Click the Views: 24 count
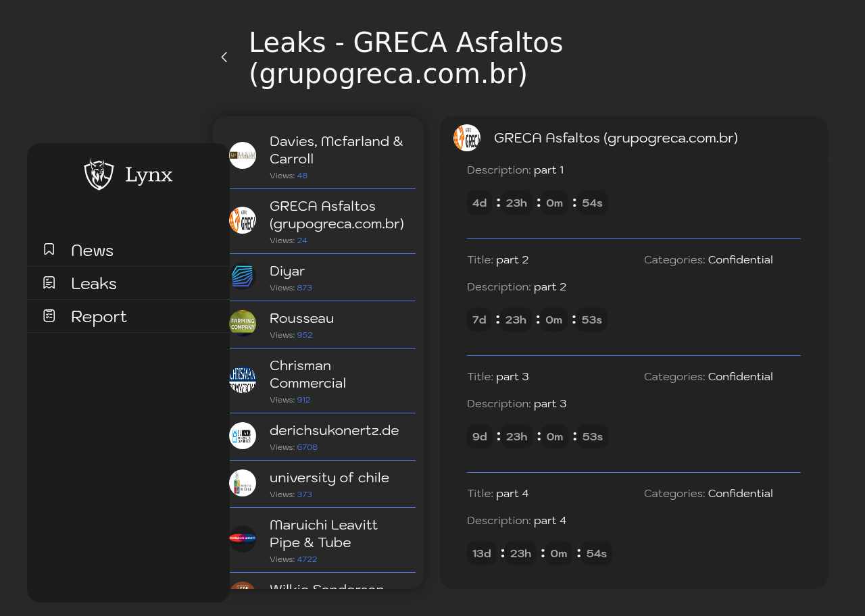The width and height of the screenshot is (865, 616). click(x=289, y=240)
